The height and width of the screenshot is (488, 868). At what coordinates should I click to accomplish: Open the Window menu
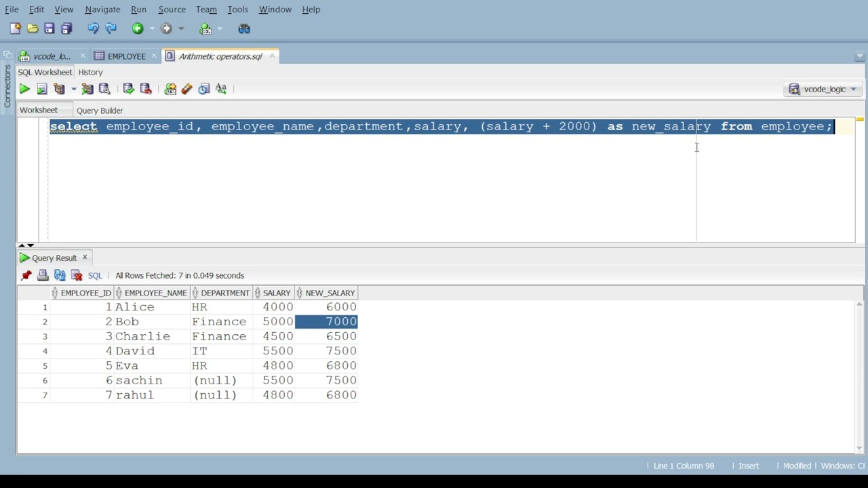(x=275, y=9)
